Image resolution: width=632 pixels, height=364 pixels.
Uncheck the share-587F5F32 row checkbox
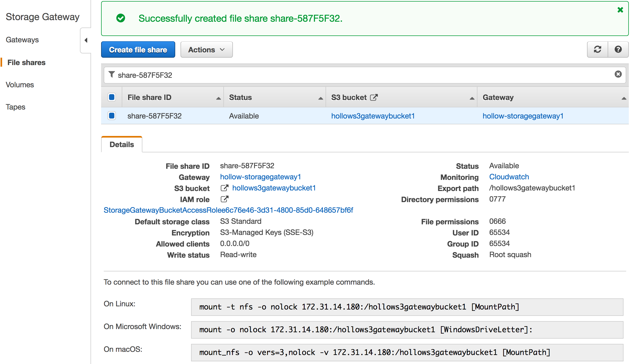[x=112, y=116]
